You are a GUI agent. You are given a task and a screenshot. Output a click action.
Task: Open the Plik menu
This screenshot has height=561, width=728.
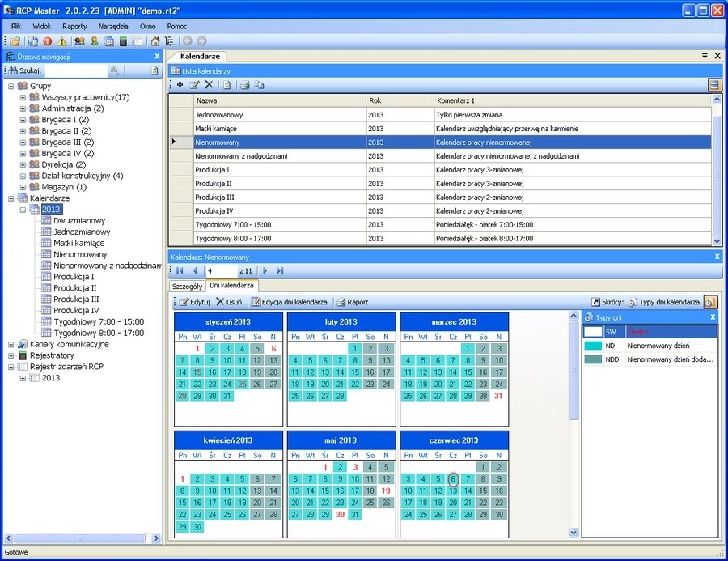point(16,27)
